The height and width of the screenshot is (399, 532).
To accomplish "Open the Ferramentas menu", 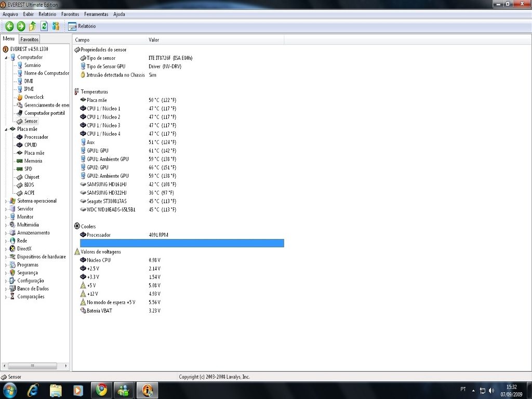I will [x=96, y=14].
